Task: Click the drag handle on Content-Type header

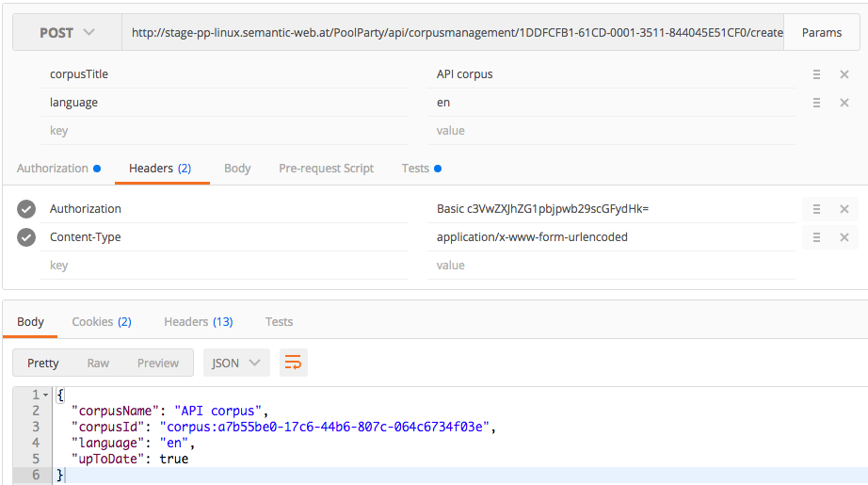Action: pyautogui.click(x=817, y=237)
